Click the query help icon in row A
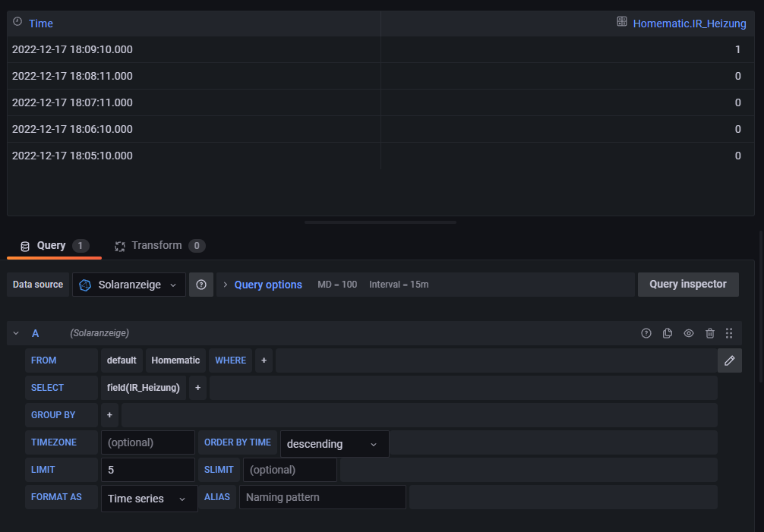Image resolution: width=764 pixels, height=532 pixels. click(646, 333)
